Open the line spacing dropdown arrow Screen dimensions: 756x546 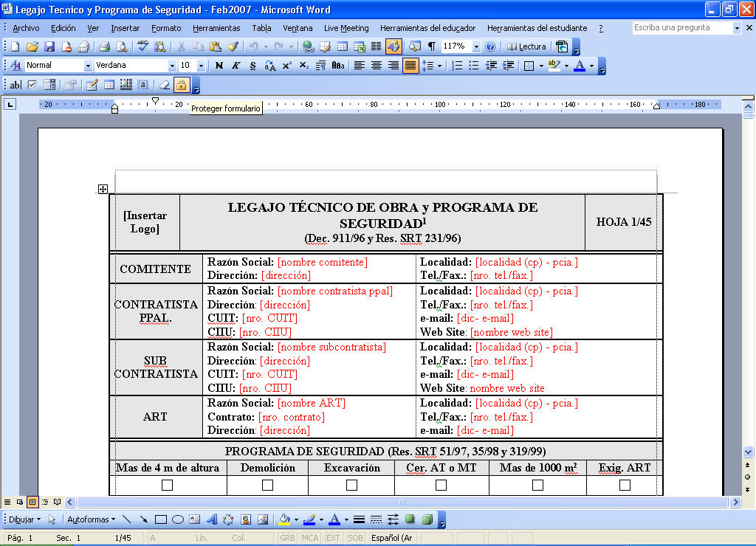(x=440, y=66)
